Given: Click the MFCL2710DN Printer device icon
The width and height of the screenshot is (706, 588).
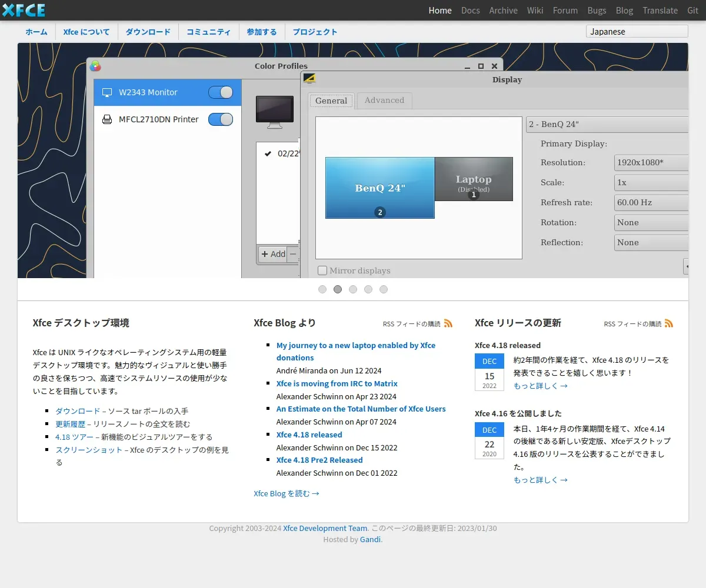Looking at the screenshot, I should pyautogui.click(x=107, y=119).
